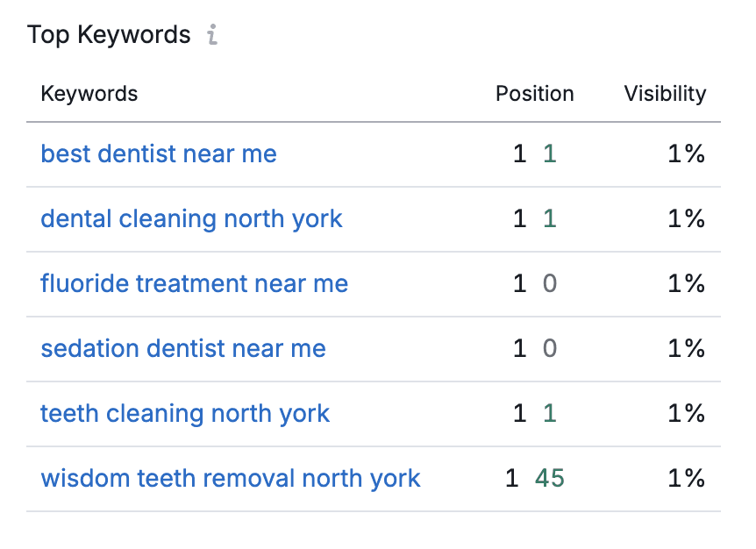Click the Top Keywords widget title
The height and width of the screenshot is (549, 756).
pos(109,35)
